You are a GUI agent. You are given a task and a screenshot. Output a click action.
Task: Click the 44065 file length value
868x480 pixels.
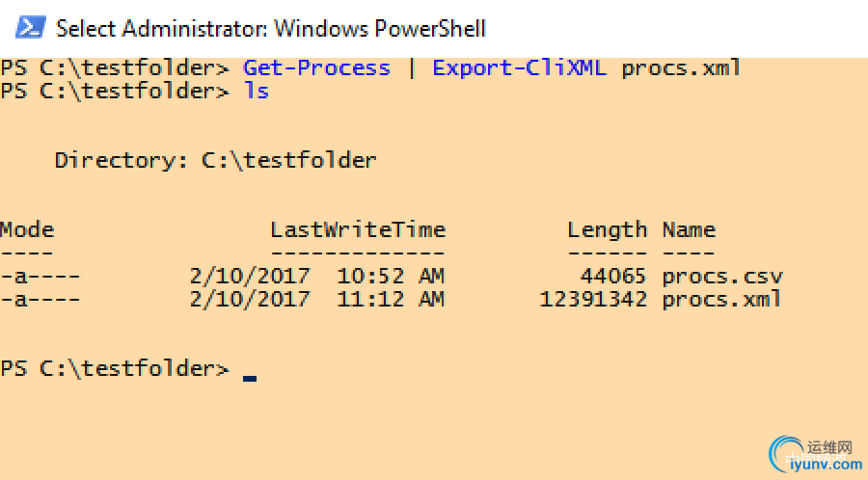tap(612, 277)
